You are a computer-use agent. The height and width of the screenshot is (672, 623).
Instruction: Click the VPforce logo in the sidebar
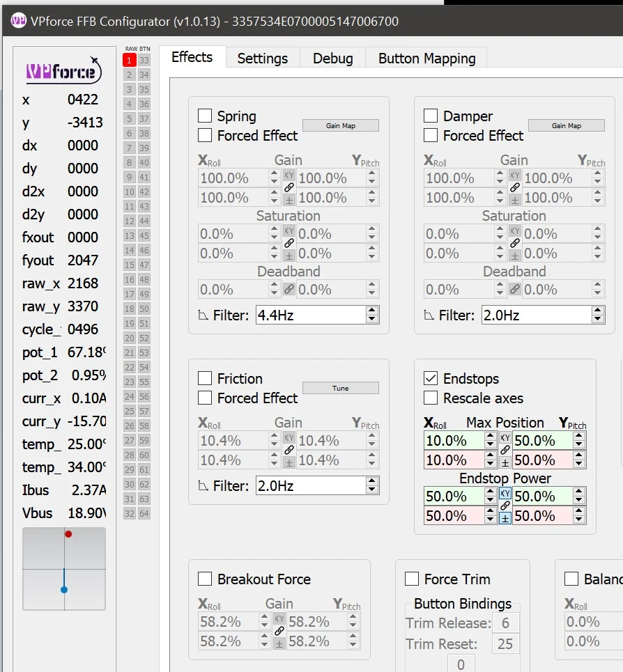tap(64, 70)
